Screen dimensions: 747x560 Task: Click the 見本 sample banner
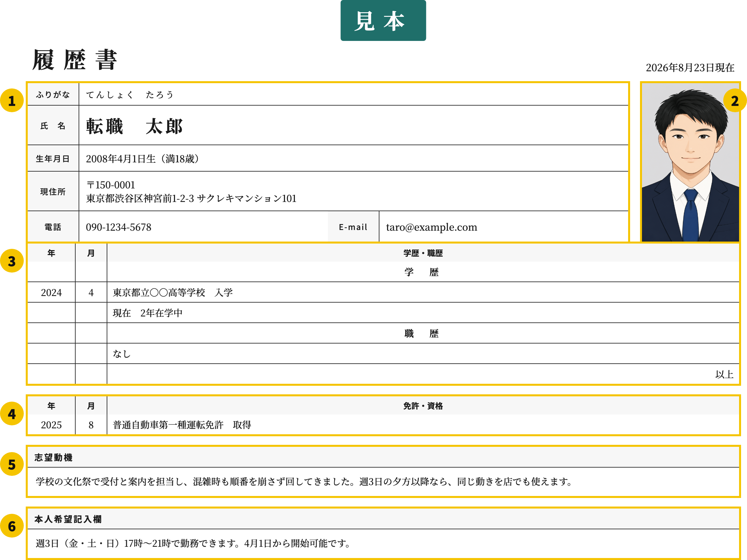(x=383, y=20)
